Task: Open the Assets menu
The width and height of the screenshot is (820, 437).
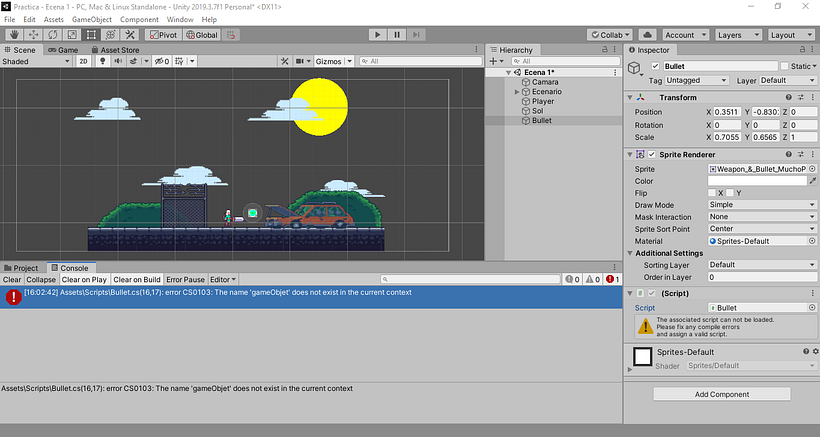Action: pyautogui.click(x=53, y=19)
